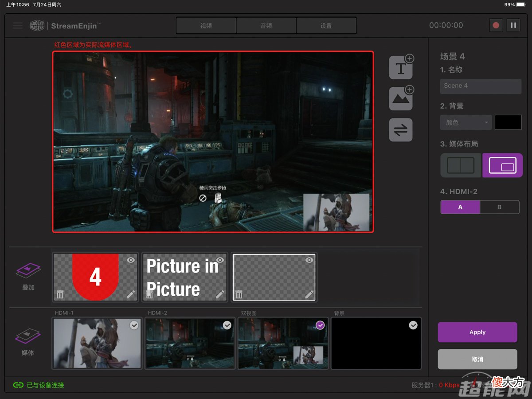Select the black 背景 background thumbnail
Screen dimensions: 532x399
tap(376, 343)
